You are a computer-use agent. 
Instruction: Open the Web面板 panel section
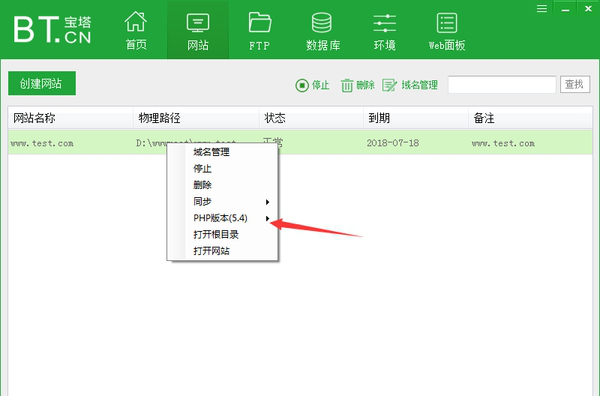tap(446, 30)
